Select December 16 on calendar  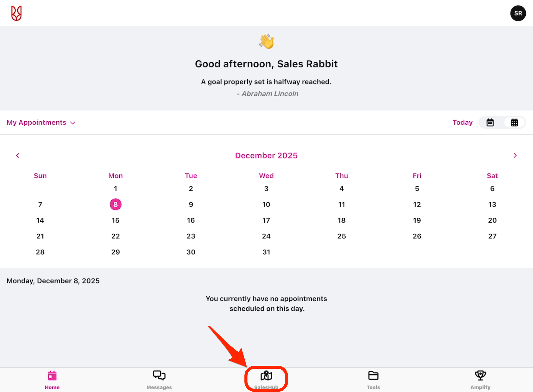click(x=191, y=220)
